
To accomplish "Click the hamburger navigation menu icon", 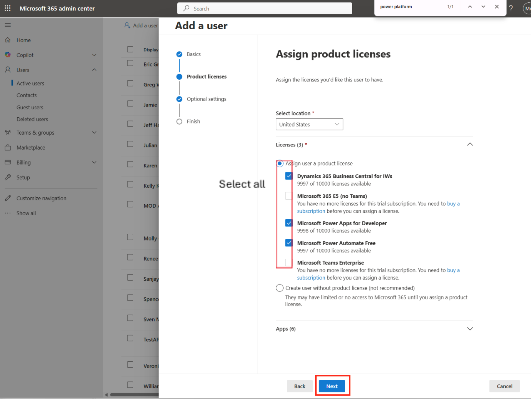I will (8, 25).
